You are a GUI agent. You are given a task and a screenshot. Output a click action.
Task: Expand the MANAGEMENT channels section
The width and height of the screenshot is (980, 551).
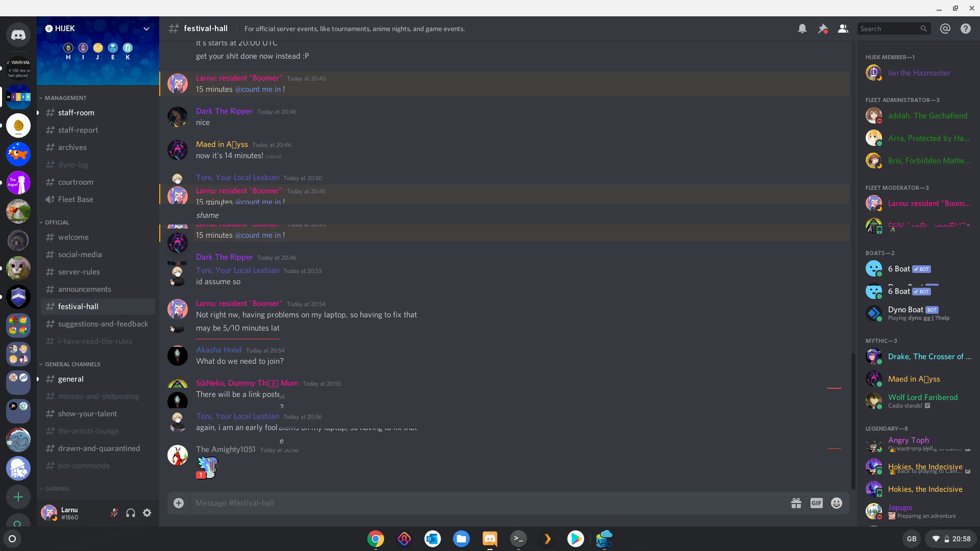(65, 97)
